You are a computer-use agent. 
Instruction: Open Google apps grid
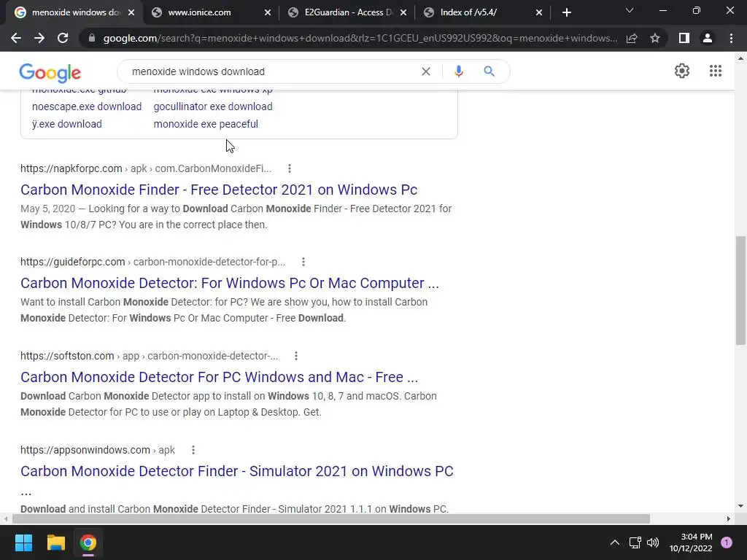[x=715, y=71]
